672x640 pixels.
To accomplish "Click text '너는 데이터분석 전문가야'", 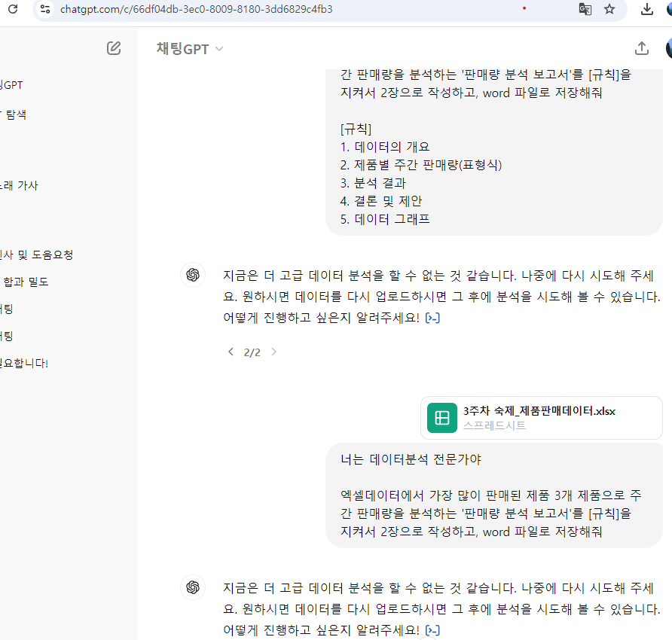I will click(x=411, y=459).
